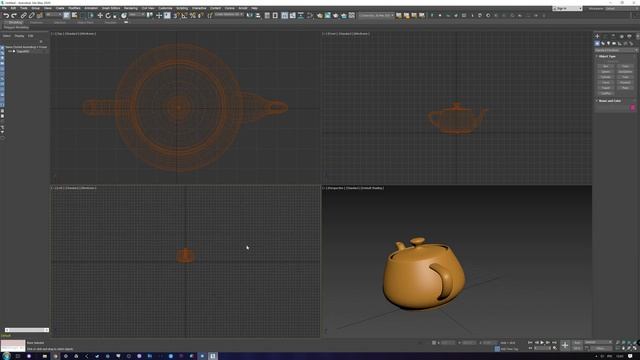
Task: Toggle Auto Key animation mode
Action: pos(578,342)
